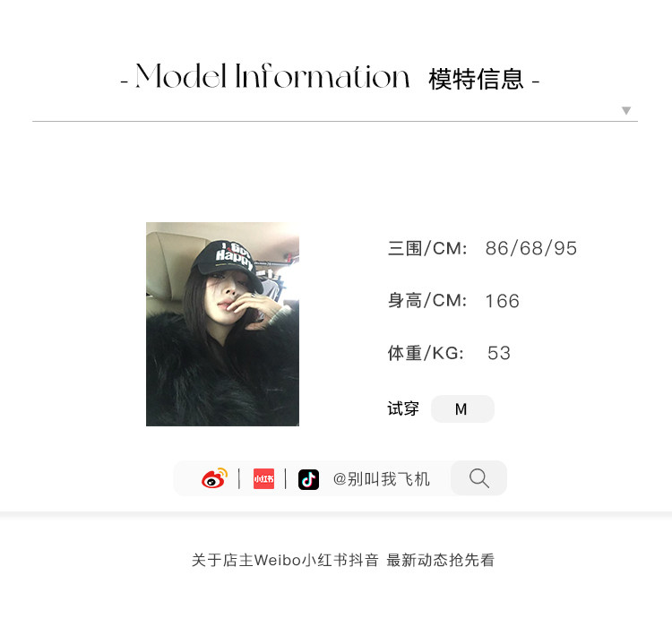The width and height of the screenshot is (672, 627).
Task: Click the @别叫我飞机 account handle
Action: [381, 478]
